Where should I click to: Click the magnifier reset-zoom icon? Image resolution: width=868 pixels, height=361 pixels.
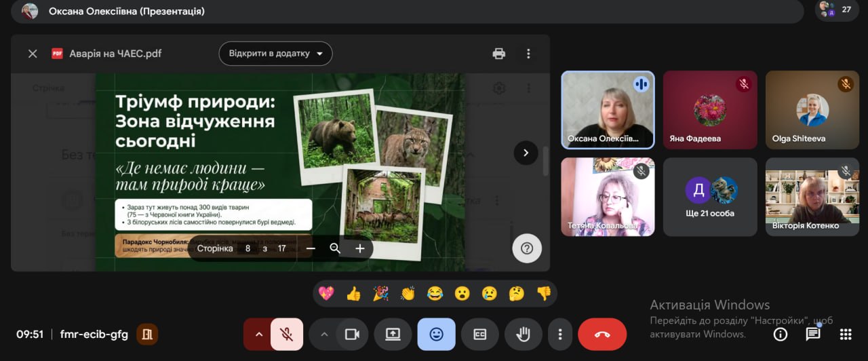[335, 248]
